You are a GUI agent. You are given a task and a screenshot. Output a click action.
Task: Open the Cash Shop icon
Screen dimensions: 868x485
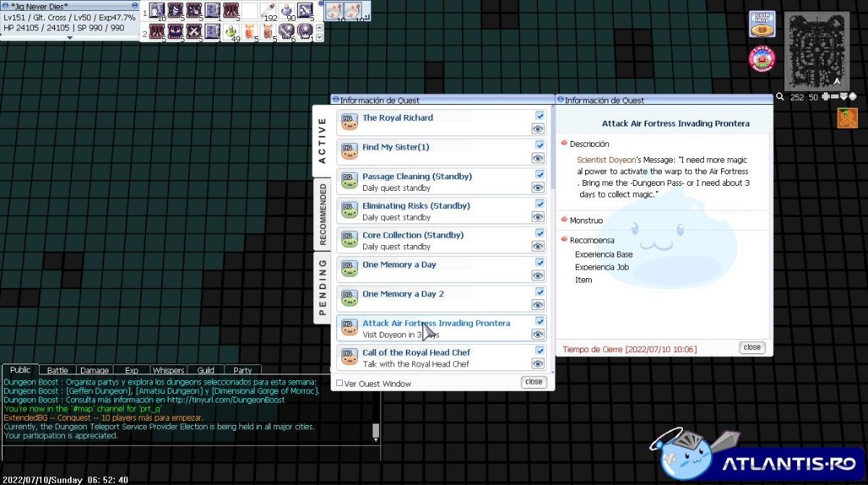762,24
